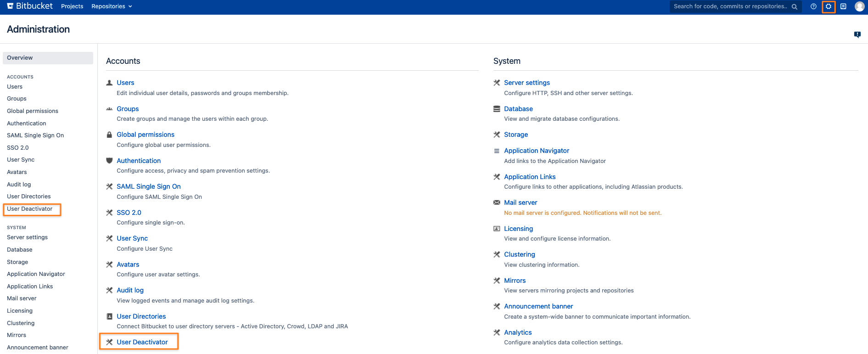This screenshot has width=868, height=354.
Task: Click the envelope icon beside Mail server
Action: coord(497,202)
